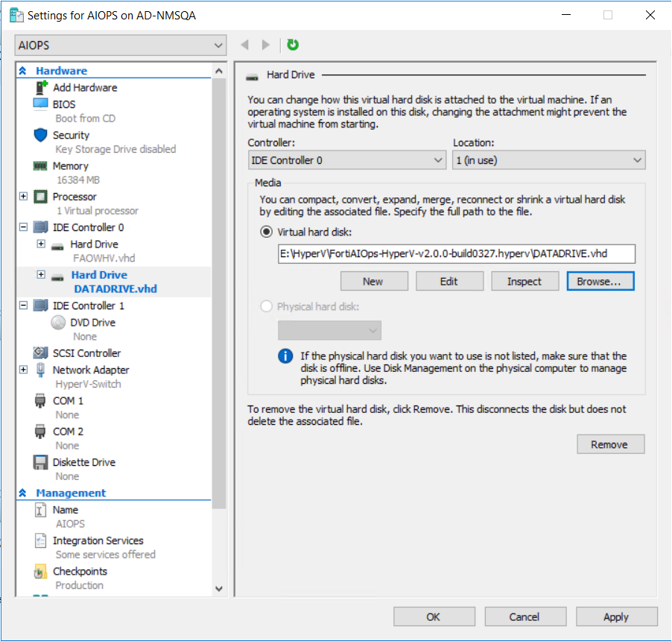672x641 pixels.
Task: Click the Apply button
Action: click(x=616, y=616)
